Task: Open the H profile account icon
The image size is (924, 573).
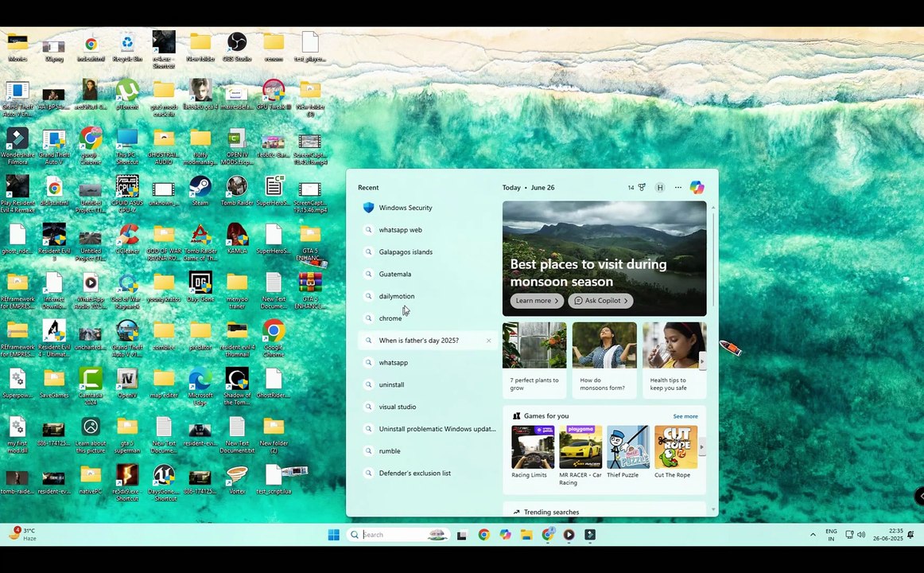Action: click(659, 188)
